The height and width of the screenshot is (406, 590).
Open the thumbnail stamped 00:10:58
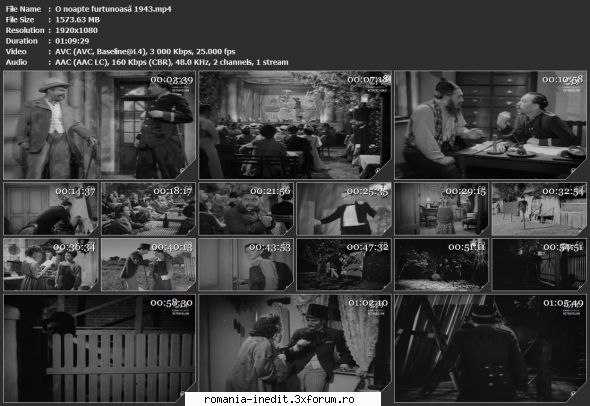(490, 125)
